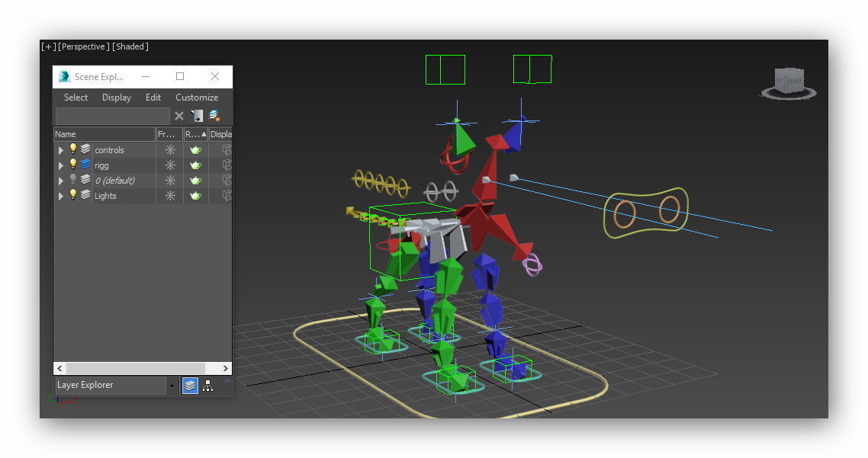Click the Scene Explorer search field
This screenshot has width=868, height=458.
112,116
